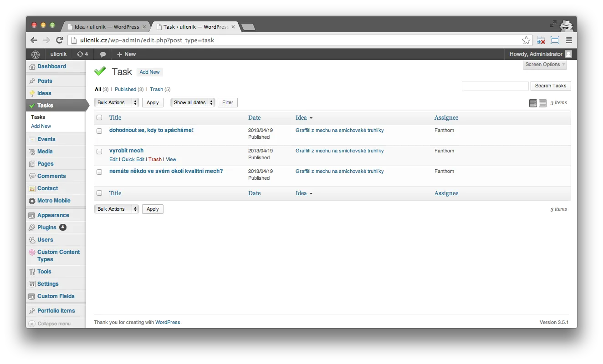This screenshot has height=364, width=603.
Task: Expand the Screen Options panel
Action: coord(545,65)
